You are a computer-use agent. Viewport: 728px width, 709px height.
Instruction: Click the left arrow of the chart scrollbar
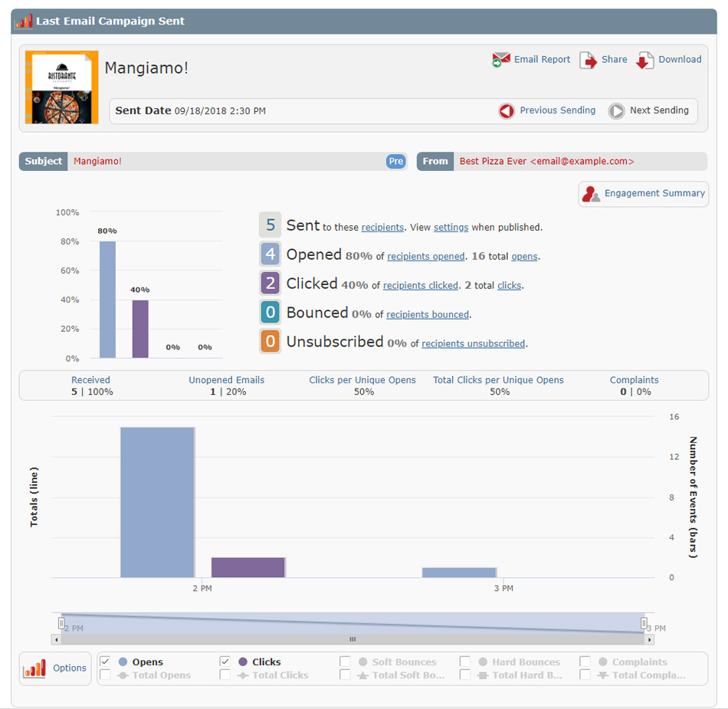(x=56, y=640)
